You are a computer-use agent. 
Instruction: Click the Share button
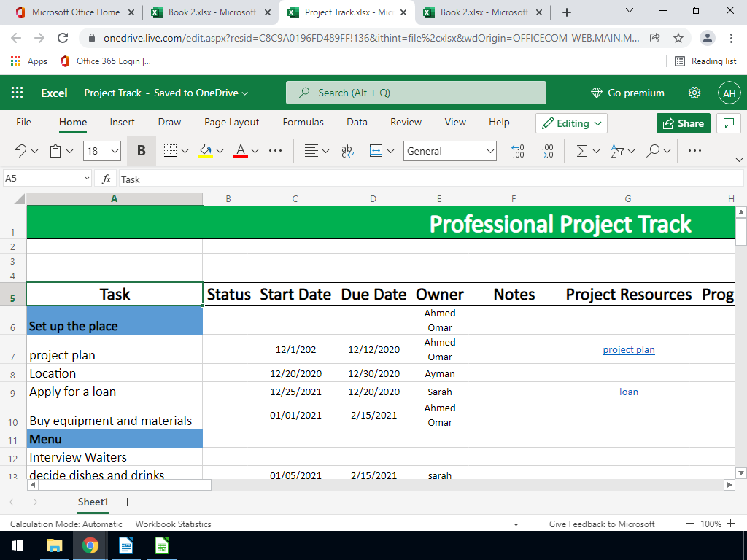tap(683, 123)
